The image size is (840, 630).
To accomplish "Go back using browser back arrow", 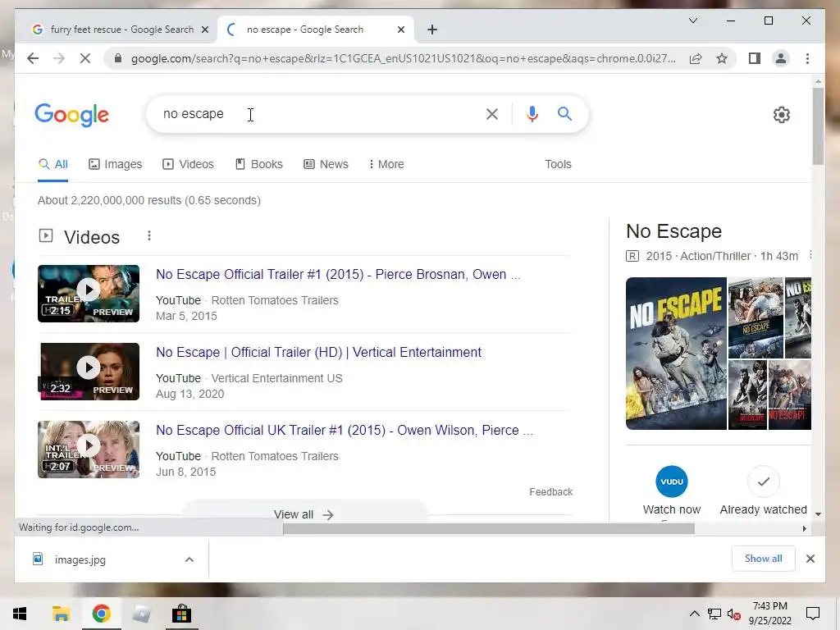I will coord(33,58).
